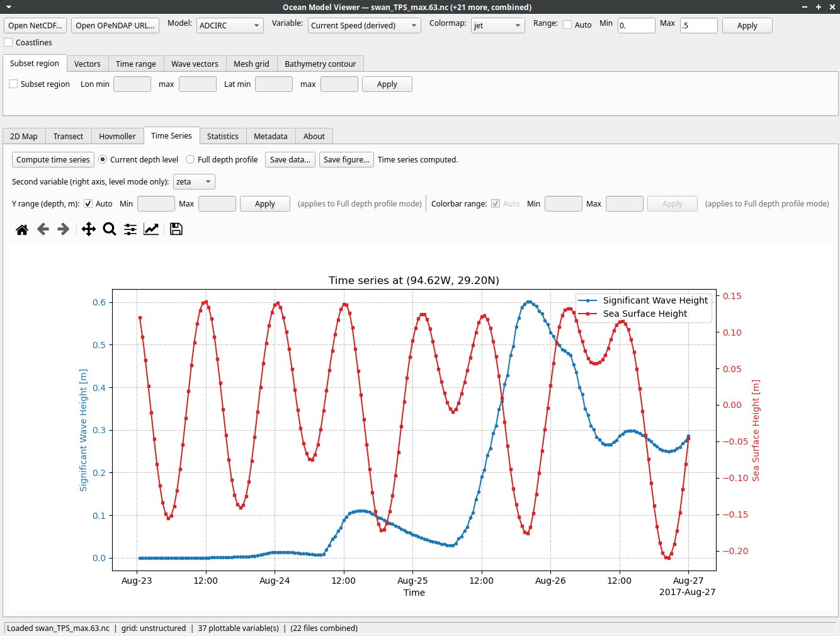Select Full depth profile radio button
840x636 pixels.
(x=190, y=159)
